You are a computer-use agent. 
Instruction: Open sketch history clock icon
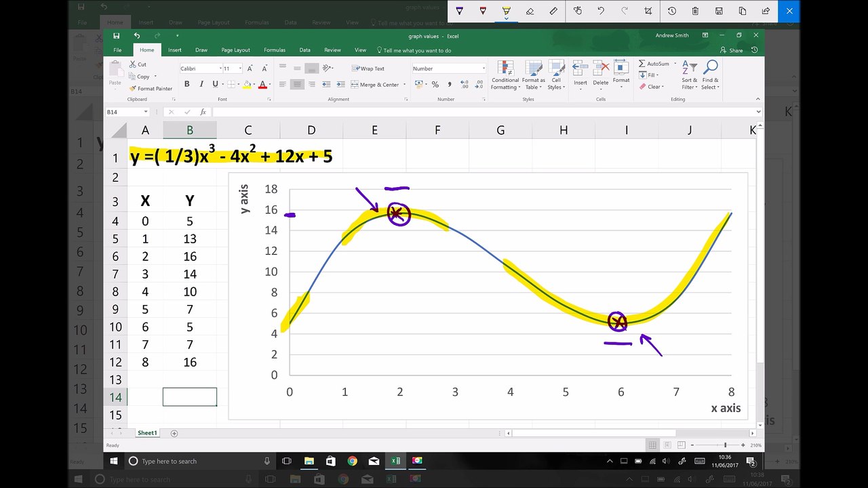(x=671, y=11)
